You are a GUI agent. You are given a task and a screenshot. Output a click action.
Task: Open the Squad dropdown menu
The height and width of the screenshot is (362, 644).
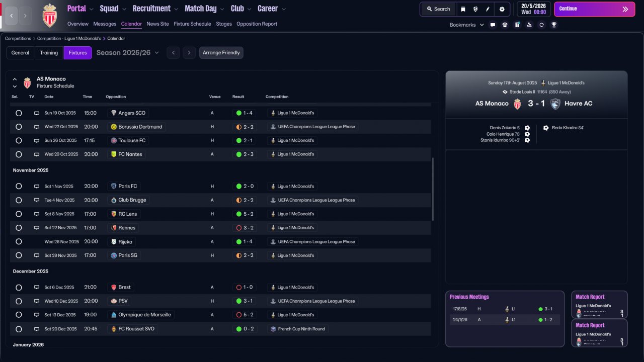(x=113, y=9)
